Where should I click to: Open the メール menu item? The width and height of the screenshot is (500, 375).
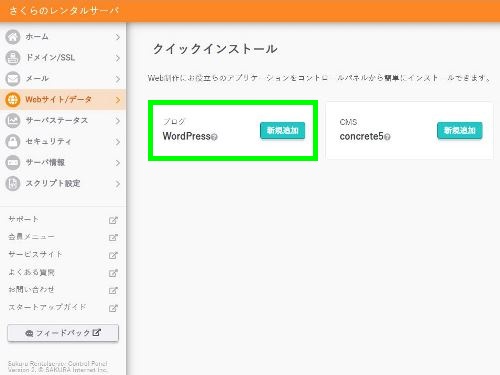click(63, 79)
